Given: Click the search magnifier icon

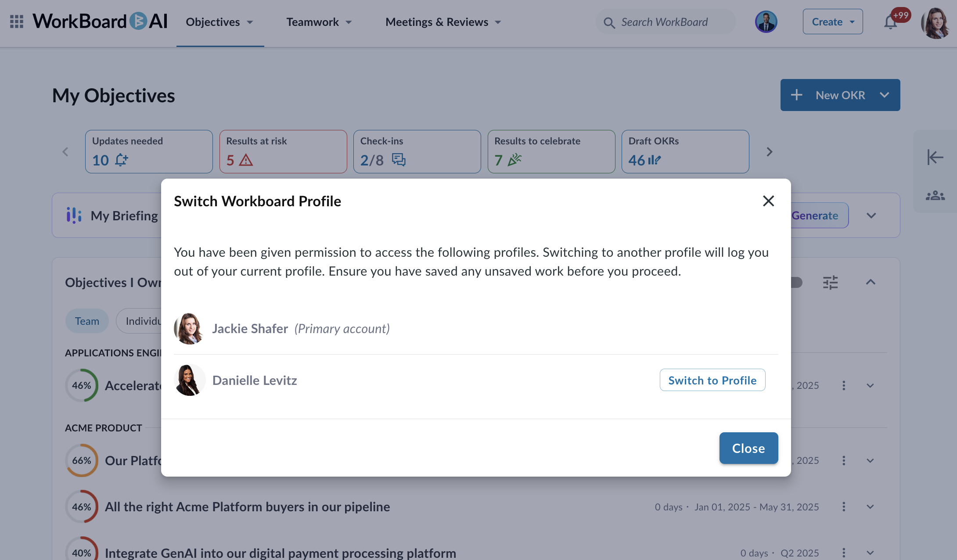Looking at the screenshot, I should [x=609, y=22].
